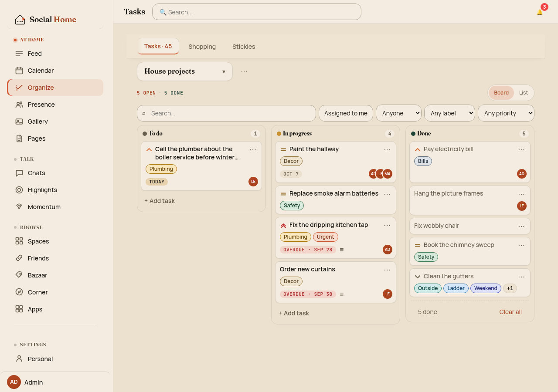Open options menu for Paint the hallway
The image size is (558, 392).
click(x=387, y=150)
